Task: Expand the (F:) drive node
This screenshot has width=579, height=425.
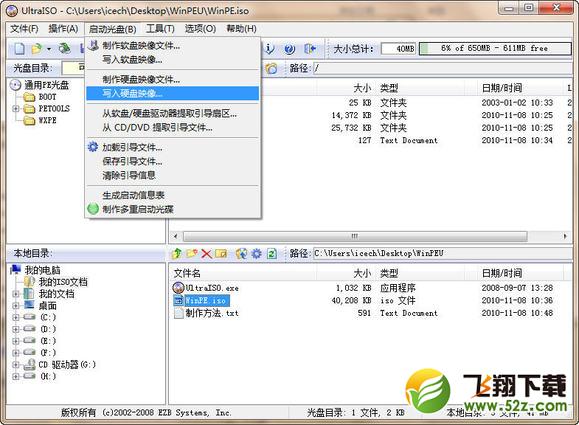Action: pyautogui.click(x=15, y=353)
